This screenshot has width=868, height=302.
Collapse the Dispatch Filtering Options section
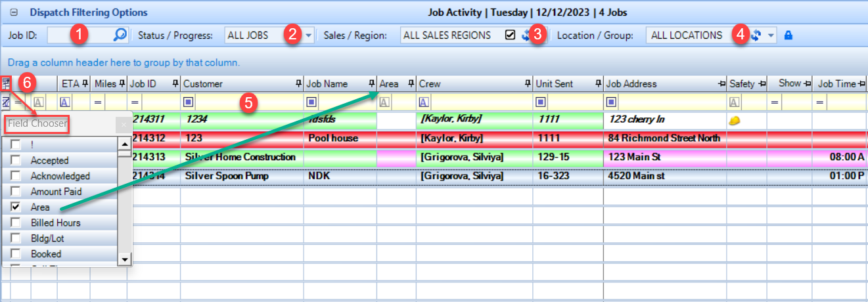pos(13,12)
